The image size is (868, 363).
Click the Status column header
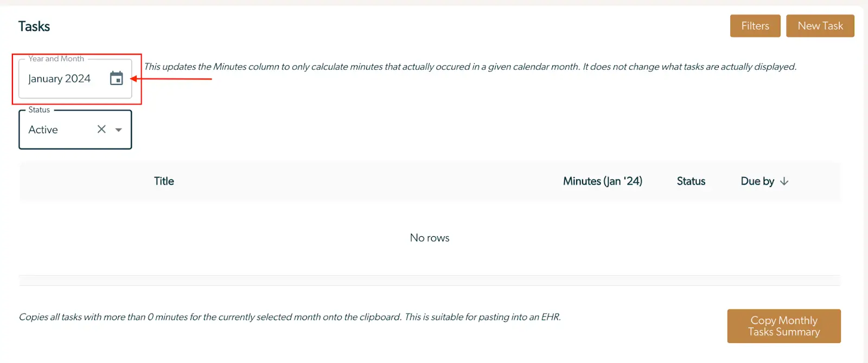pos(691,181)
